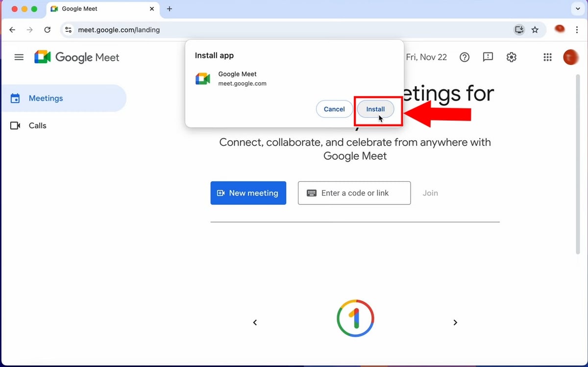Open a new browser tab
This screenshot has width=588, height=367.
point(170,9)
